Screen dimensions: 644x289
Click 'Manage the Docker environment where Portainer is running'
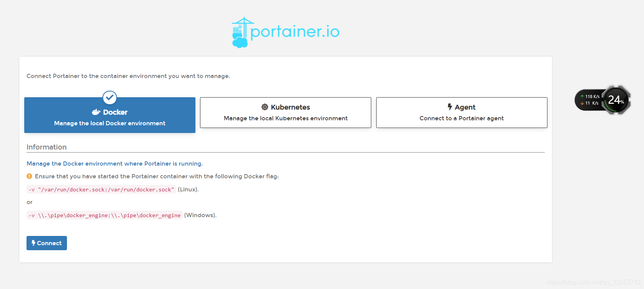(x=115, y=164)
